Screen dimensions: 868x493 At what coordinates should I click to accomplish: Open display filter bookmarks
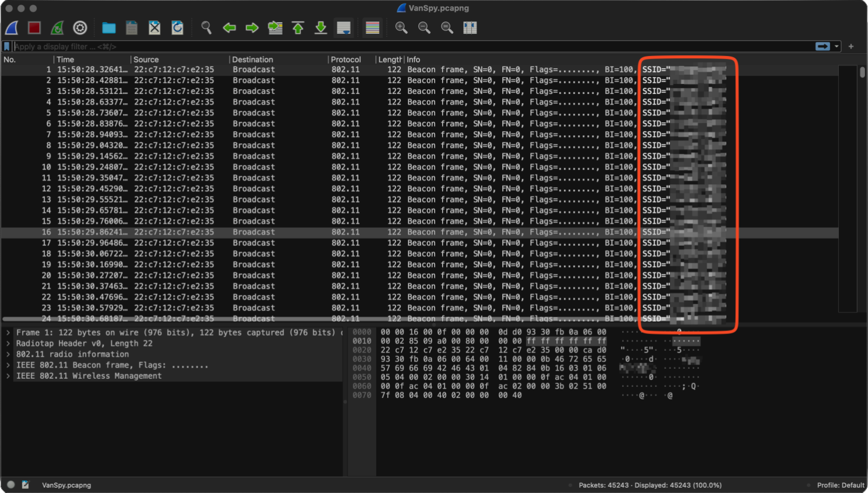click(x=7, y=46)
